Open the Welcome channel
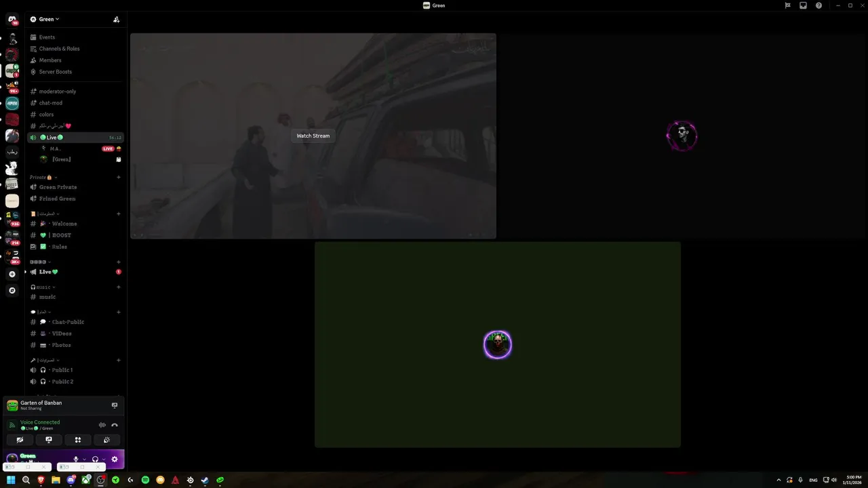Image resolution: width=868 pixels, height=488 pixels. pyautogui.click(x=64, y=224)
